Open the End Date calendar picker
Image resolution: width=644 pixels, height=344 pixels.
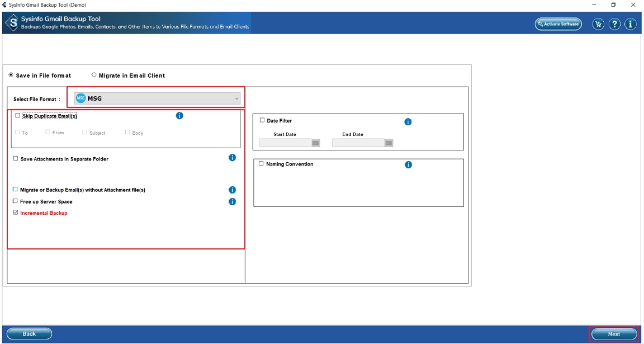click(x=389, y=143)
